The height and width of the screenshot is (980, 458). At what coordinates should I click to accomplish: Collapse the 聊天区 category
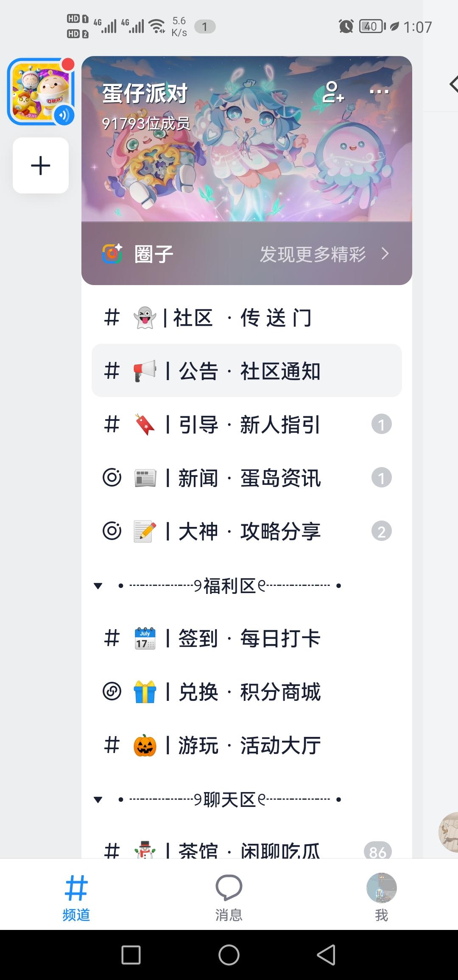point(98,800)
